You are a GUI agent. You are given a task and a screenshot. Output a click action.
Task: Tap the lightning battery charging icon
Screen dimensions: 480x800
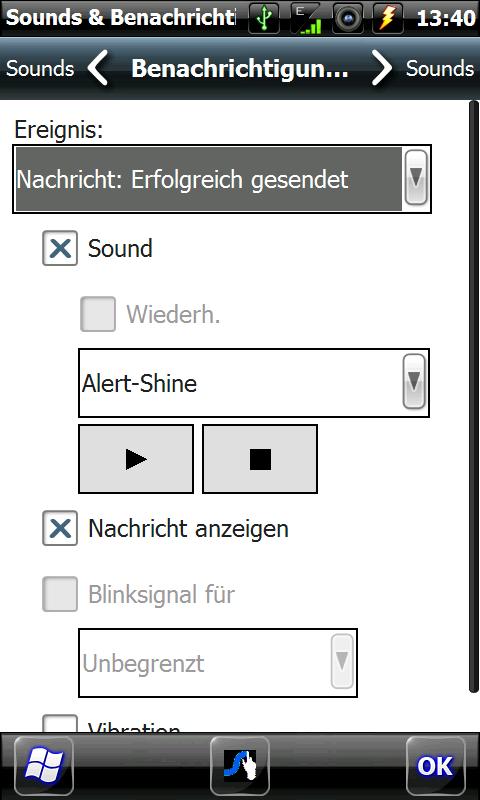pyautogui.click(x=389, y=18)
